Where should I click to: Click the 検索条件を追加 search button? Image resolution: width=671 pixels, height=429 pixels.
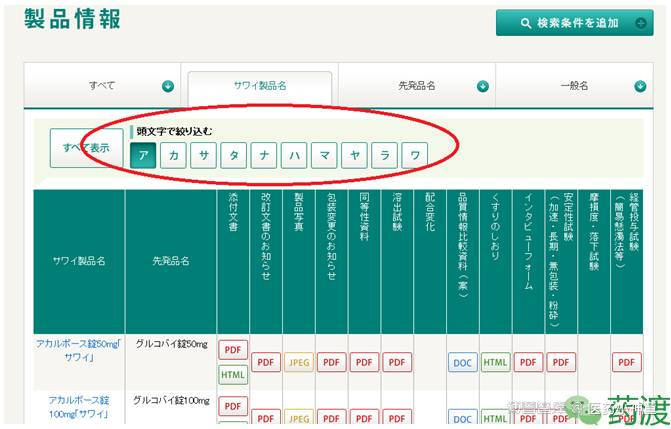tap(574, 23)
